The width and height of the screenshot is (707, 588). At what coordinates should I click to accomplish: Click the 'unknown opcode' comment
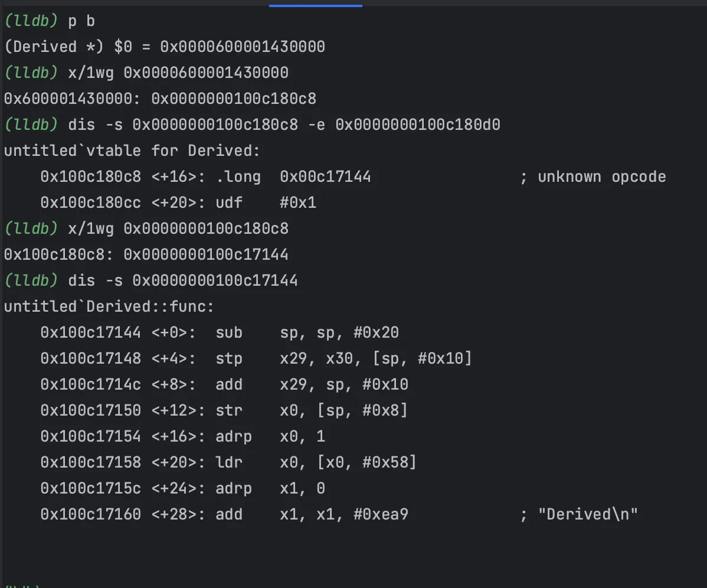coord(601,177)
